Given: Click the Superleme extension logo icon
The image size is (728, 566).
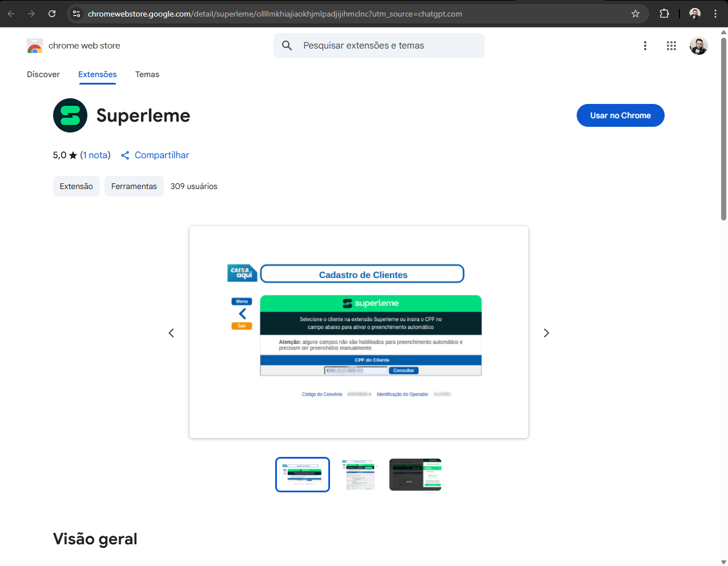Looking at the screenshot, I should (70, 115).
